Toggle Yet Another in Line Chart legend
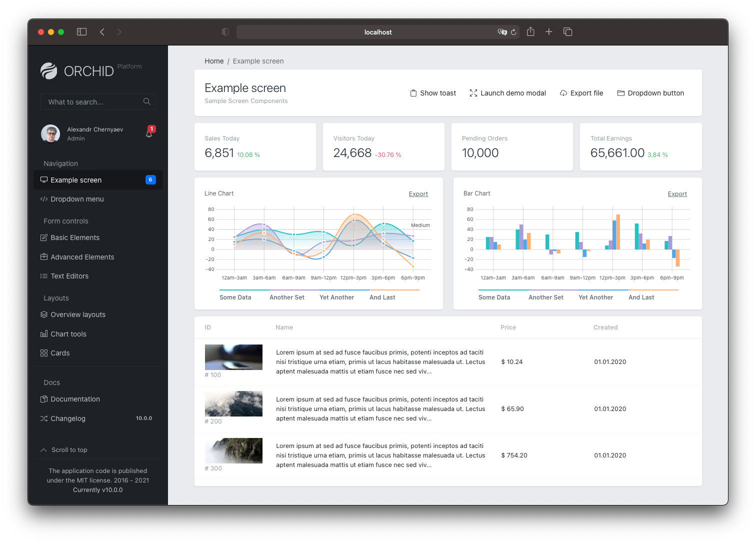Screen dimensions: 756x542 (344, 296)
